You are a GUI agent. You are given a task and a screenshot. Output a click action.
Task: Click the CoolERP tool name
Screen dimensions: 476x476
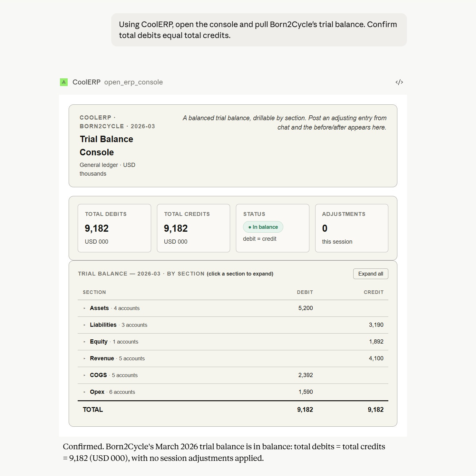tap(86, 82)
